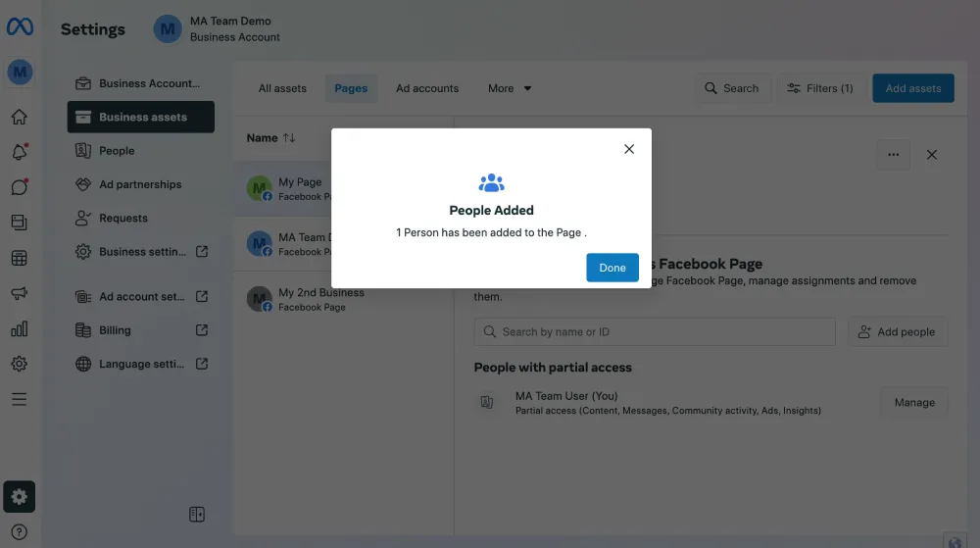Switch to the All assets tab
This screenshot has width=980, height=548.
click(x=282, y=88)
